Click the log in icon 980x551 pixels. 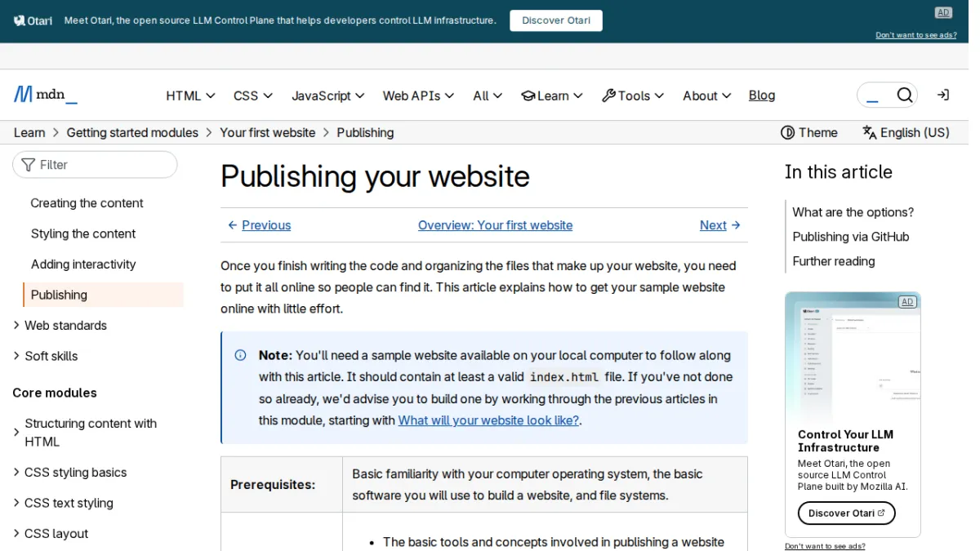[943, 96]
